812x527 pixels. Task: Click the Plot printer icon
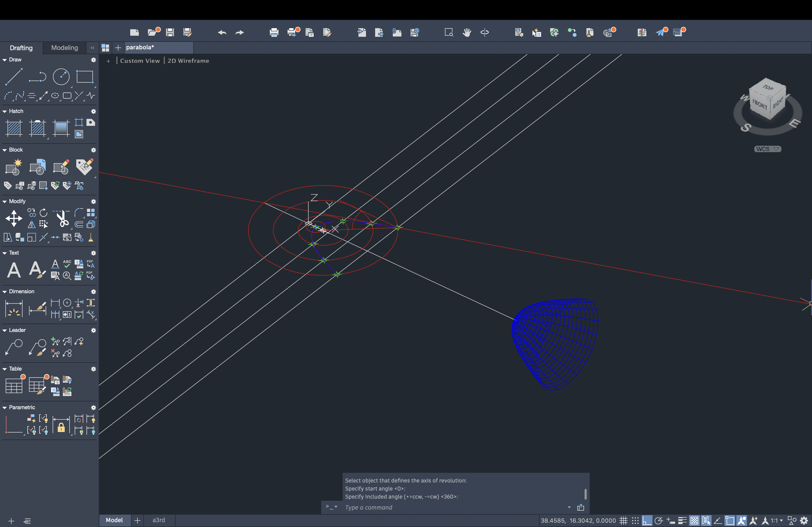(x=274, y=32)
